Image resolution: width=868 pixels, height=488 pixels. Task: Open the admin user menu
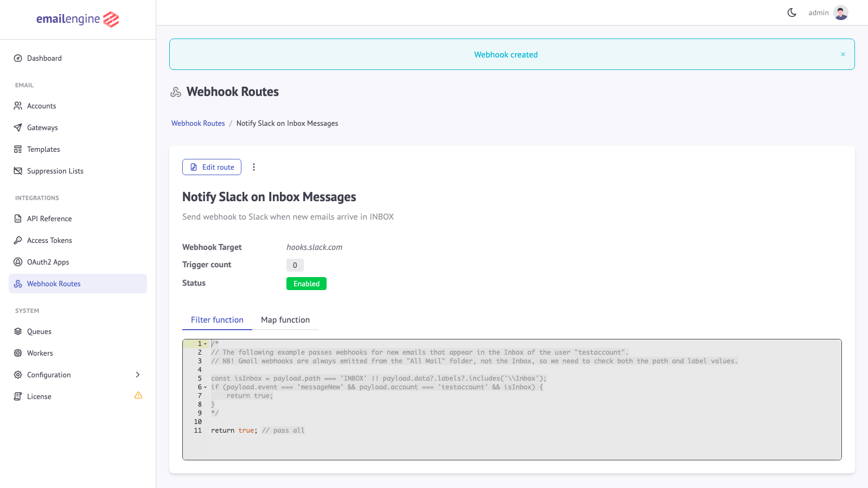click(828, 12)
